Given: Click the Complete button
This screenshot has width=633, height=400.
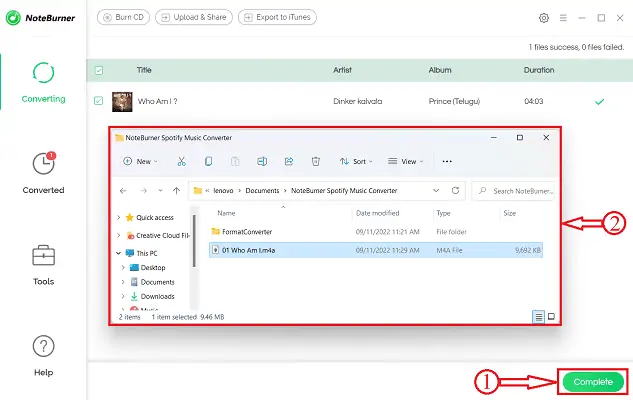Looking at the screenshot, I should coord(593,382).
